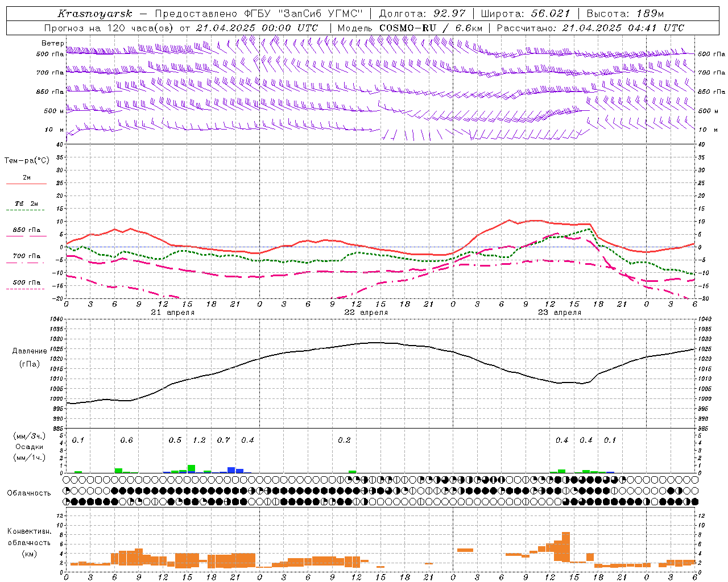728x582 pixels.
Task: Click the '0.7' precipitation amount value
Action: 224,440
